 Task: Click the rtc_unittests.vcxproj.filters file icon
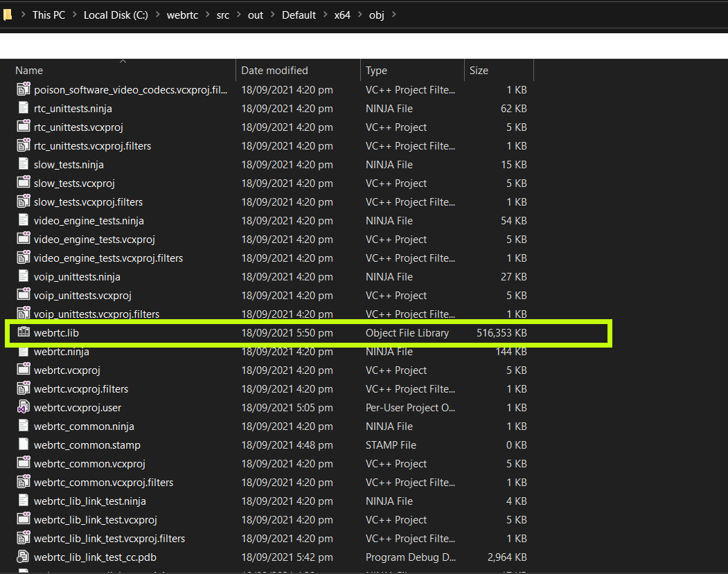pyautogui.click(x=24, y=145)
